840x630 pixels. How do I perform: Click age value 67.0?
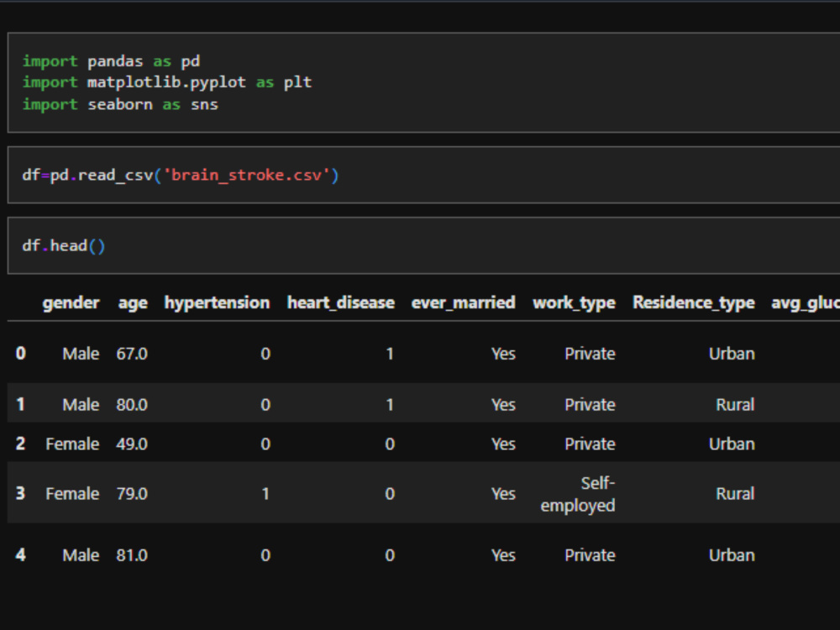tap(132, 354)
